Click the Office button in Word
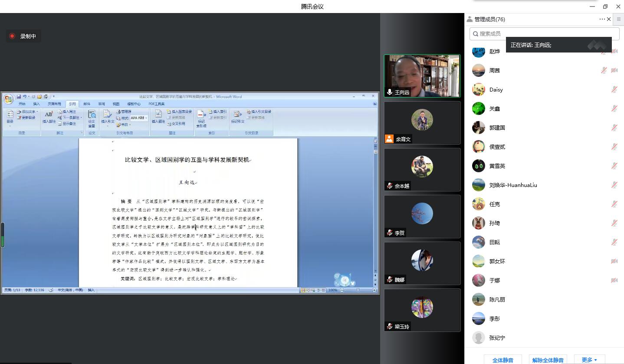The image size is (624, 364). point(8,99)
